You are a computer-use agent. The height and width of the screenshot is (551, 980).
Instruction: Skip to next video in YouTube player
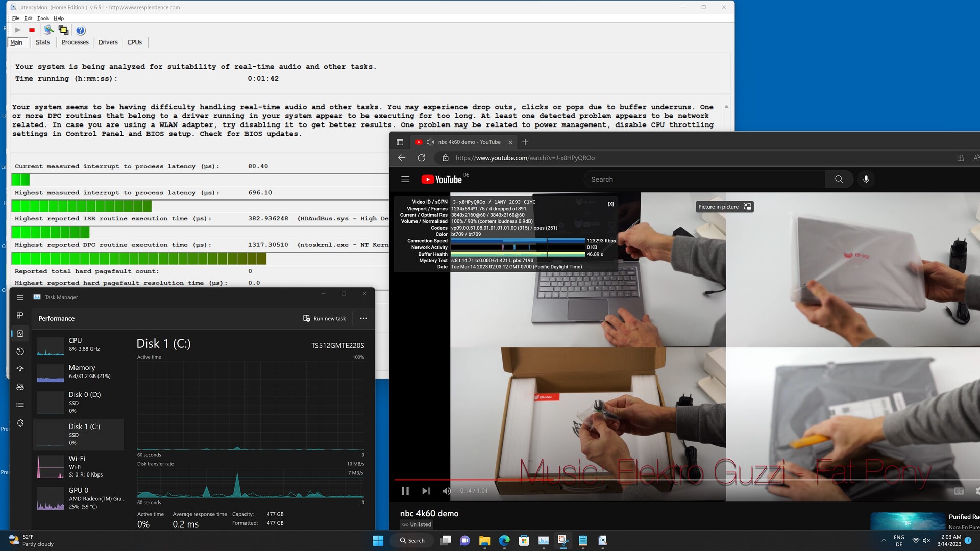[x=426, y=491]
